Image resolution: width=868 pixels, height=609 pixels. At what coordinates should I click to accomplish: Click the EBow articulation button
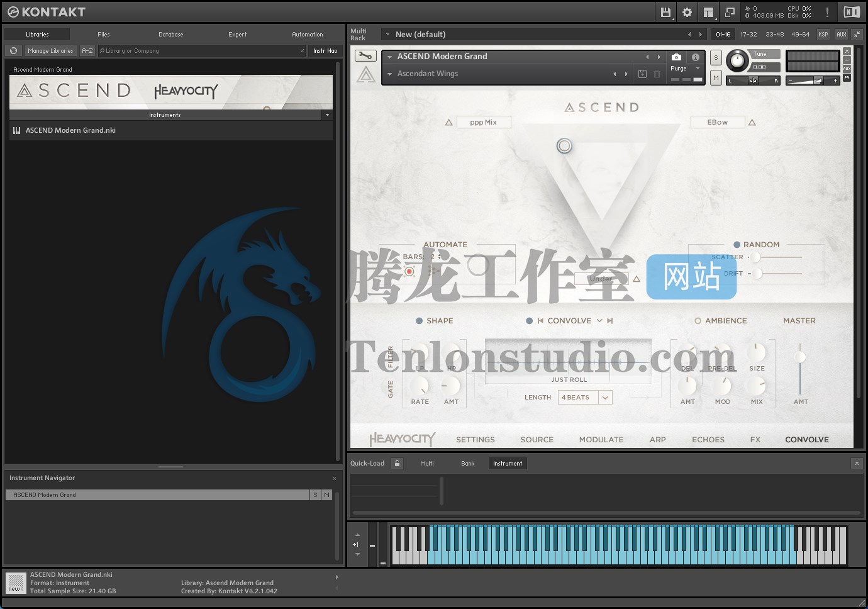point(717,121)
